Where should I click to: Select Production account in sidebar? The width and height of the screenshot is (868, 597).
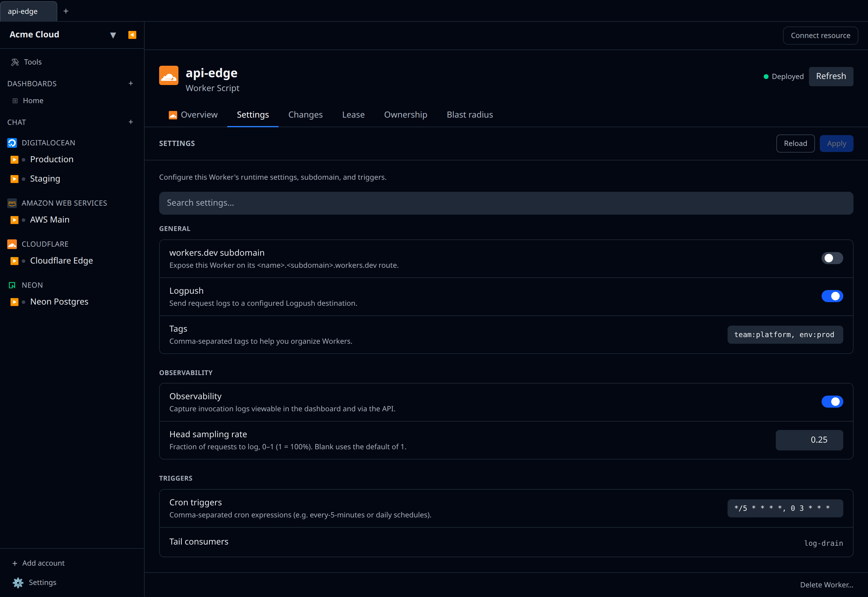52,159
